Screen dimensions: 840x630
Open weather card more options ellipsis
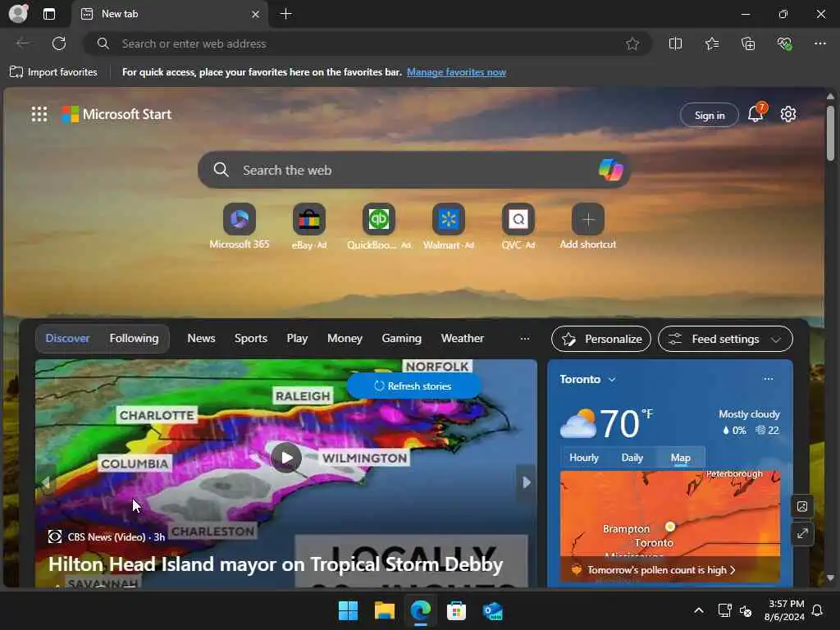pos(768,379)
